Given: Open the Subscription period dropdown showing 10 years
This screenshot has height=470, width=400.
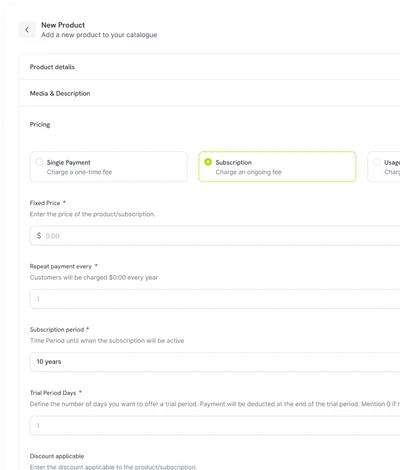Looking at the screenshot, I should click(x=215, y=362).
